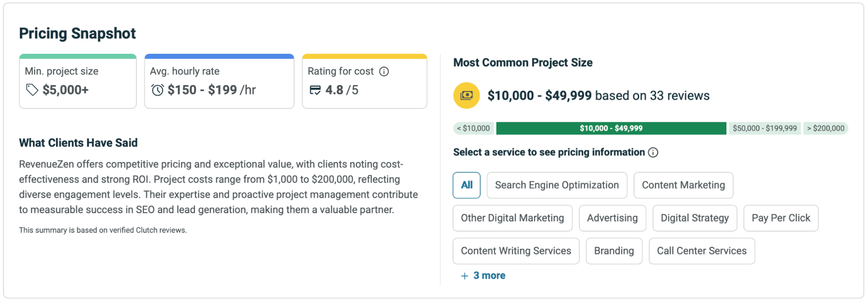The height and width of the screenshot is (301, 868).
Task: Click the price tag icon beside $5,000+
Action: 32,90
